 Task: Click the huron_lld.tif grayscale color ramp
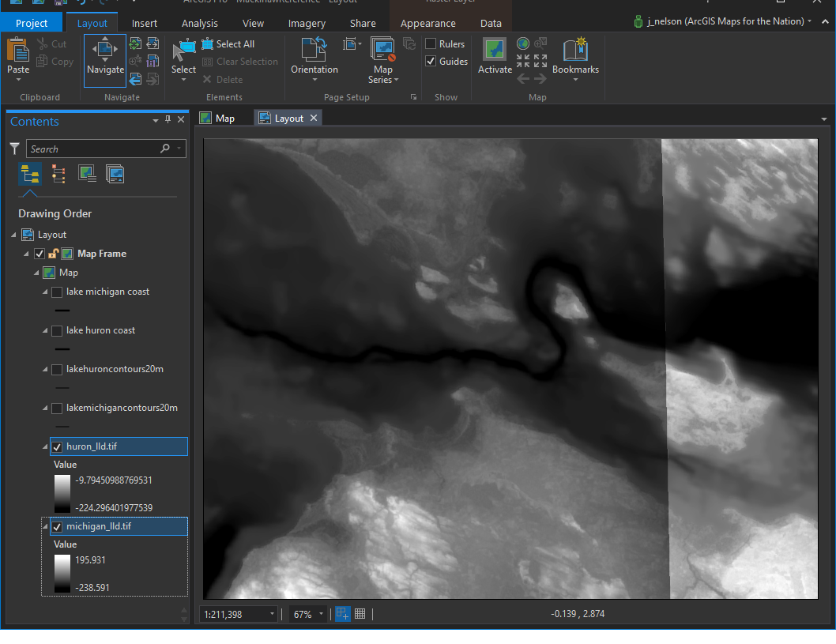[62, 494]
